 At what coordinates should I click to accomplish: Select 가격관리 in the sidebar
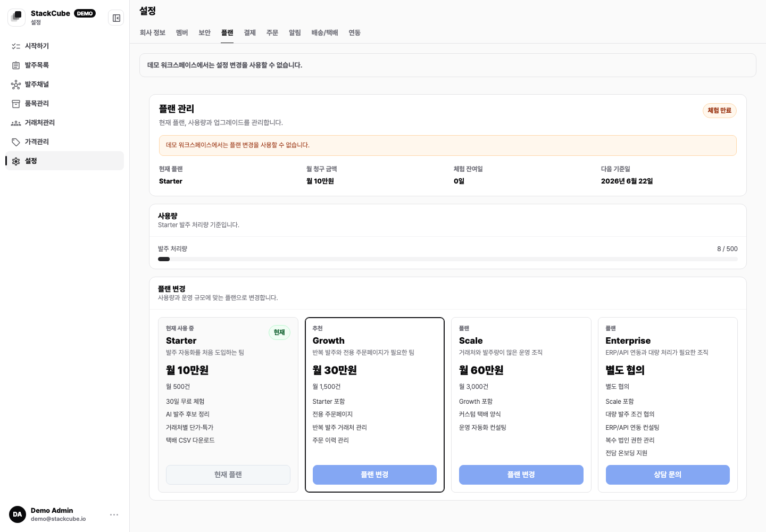coord(65,142)
